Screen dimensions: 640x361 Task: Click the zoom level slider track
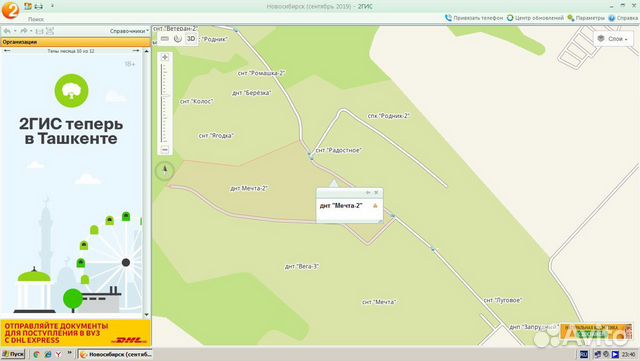click(x=165, y=103)
